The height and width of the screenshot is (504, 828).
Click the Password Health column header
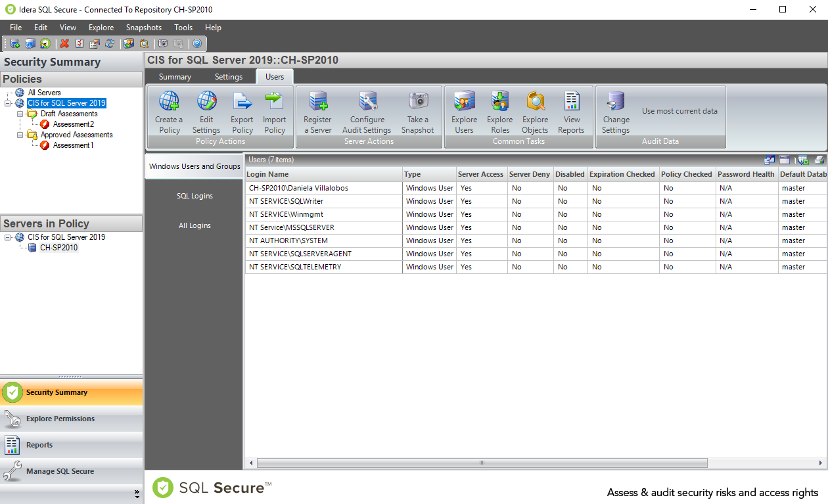746,174
